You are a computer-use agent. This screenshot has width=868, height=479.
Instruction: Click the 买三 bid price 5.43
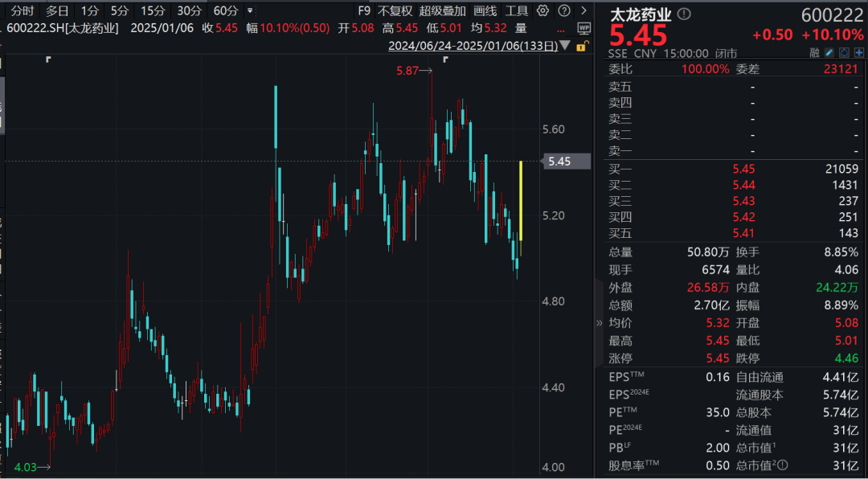pyautogui.click(x=743, y=201)
